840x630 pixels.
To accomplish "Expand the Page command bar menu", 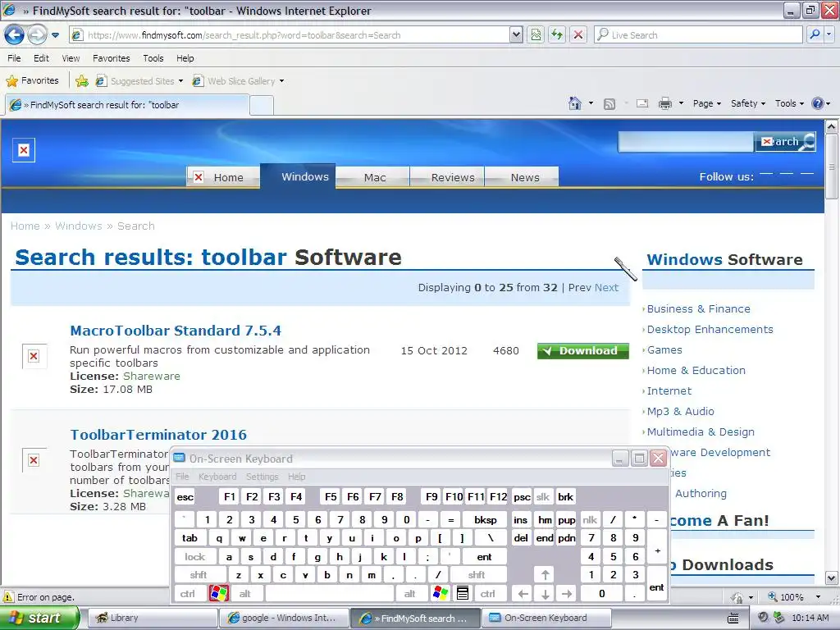I will (706, 103).
